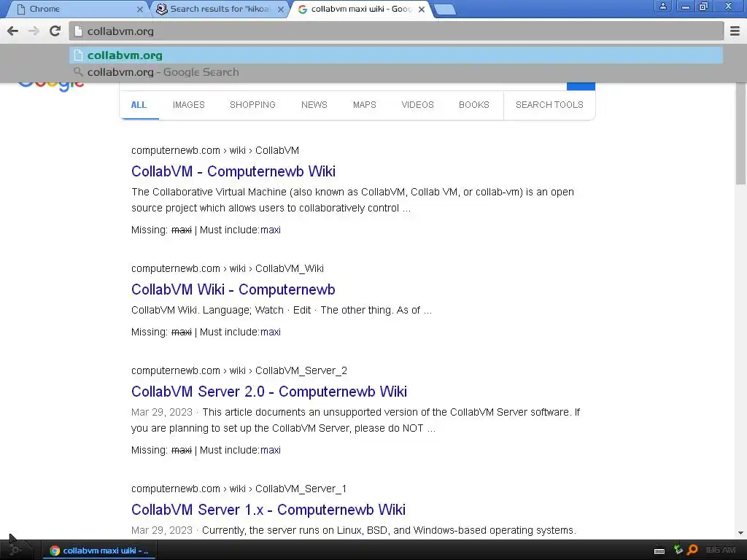Open 'CollabVM Server 1.x - Computernewb Wiki' result
This screenshot has width=747, height=560.
coord(268,510)
